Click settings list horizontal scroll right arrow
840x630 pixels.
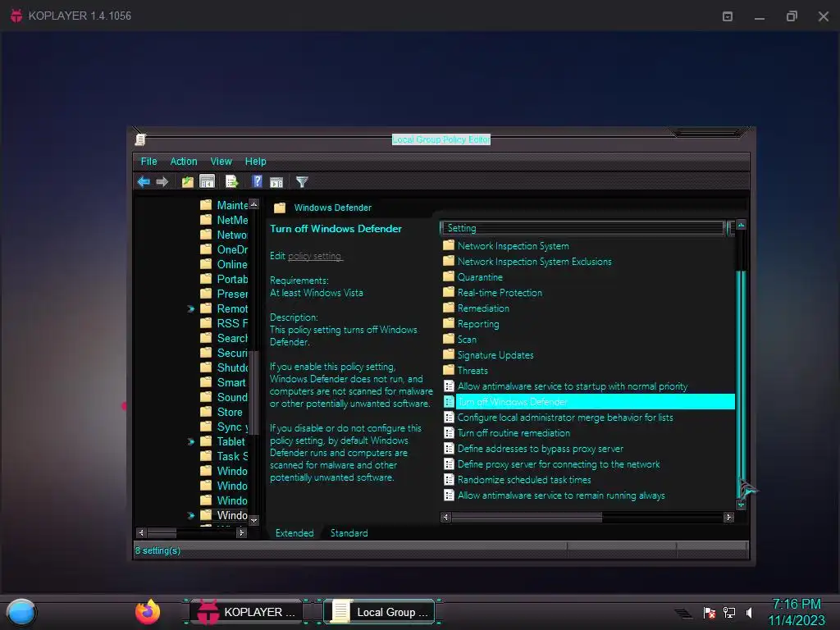728,517
